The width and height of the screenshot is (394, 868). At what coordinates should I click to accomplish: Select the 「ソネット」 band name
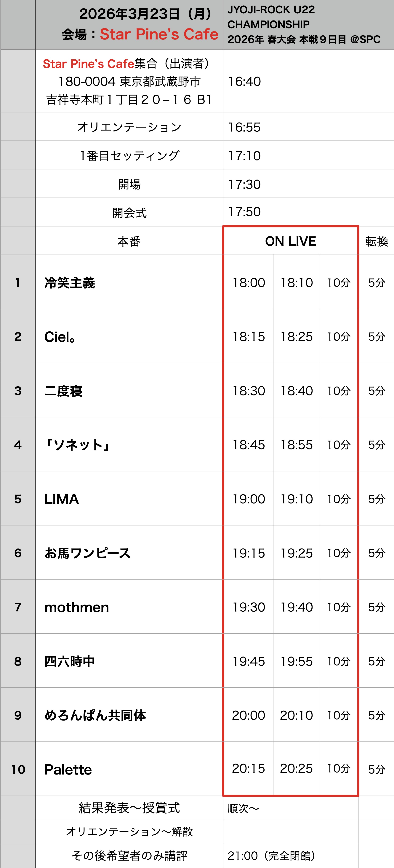tap(78, 445)
